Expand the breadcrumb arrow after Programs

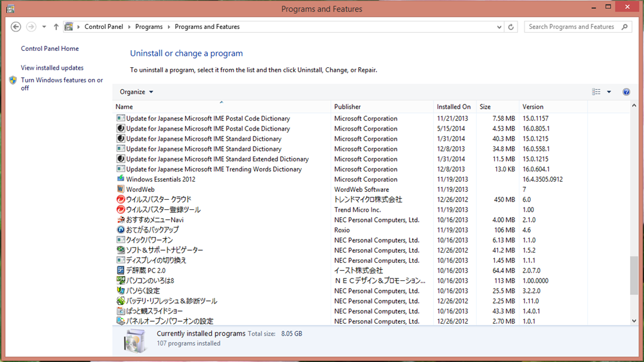pyautogui.click(x=169, y=26)
